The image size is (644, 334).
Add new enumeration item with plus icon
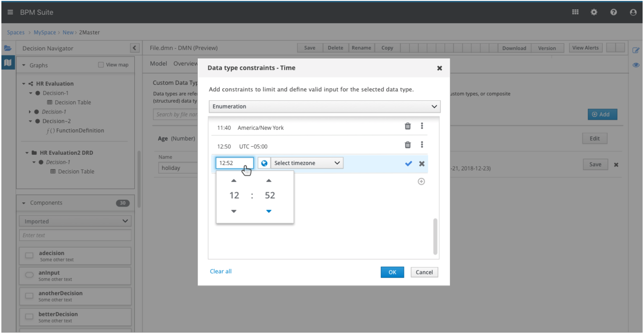pyautogui.click(x=421, y=181)
